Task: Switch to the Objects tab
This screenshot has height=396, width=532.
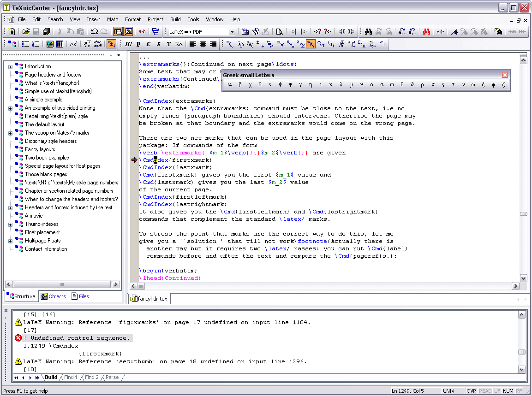Action: click(53, 296)
